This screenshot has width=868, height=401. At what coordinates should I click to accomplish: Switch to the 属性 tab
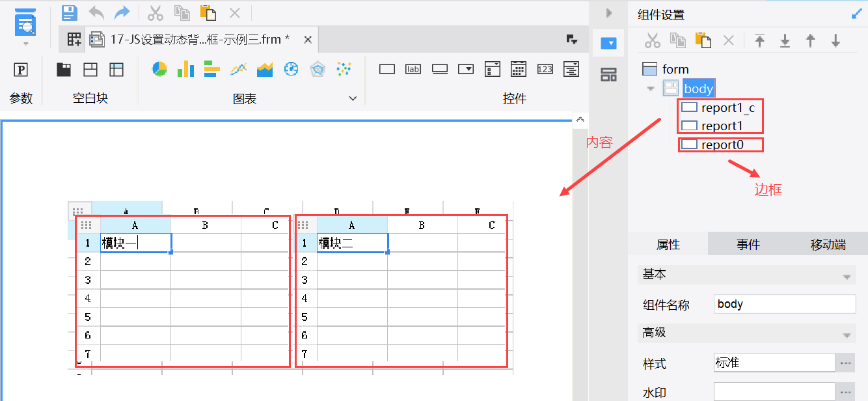pyautogui.click(x=668, y=244)
